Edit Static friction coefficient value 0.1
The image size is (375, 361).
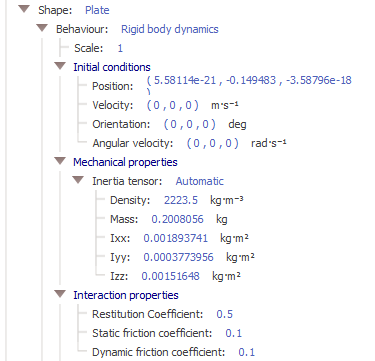[x=234, y=333]
